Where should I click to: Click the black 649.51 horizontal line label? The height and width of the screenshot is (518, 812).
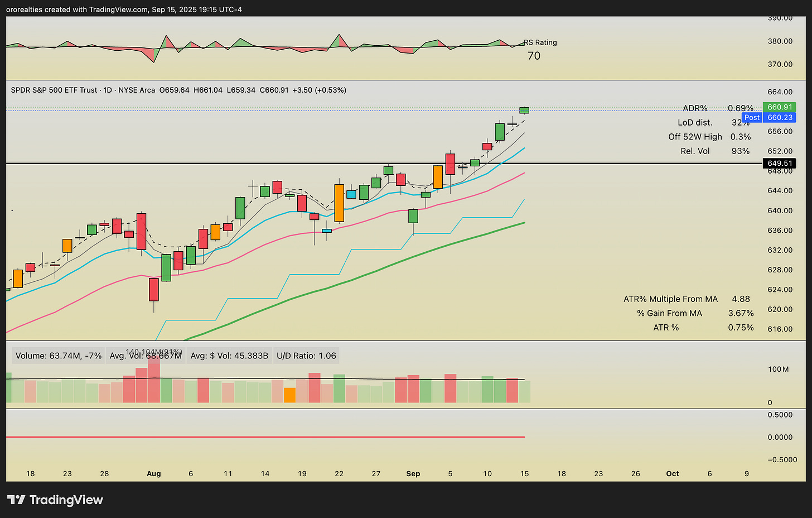(779, 164)
